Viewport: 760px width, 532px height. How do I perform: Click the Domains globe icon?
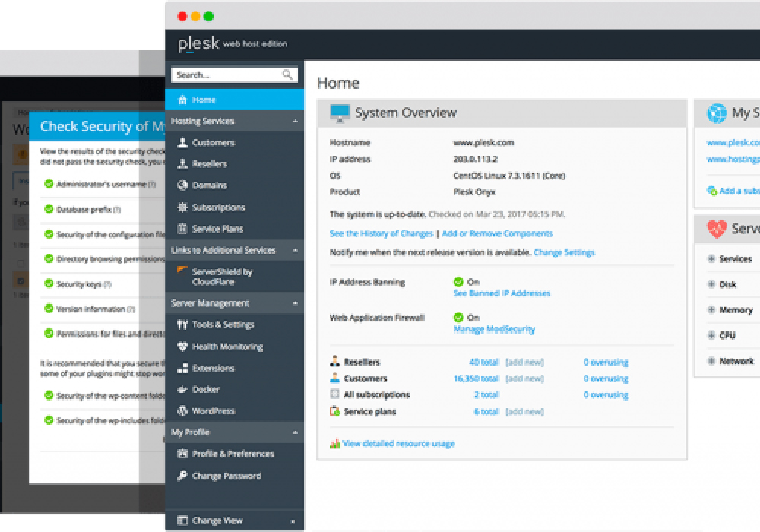point(182,185)
